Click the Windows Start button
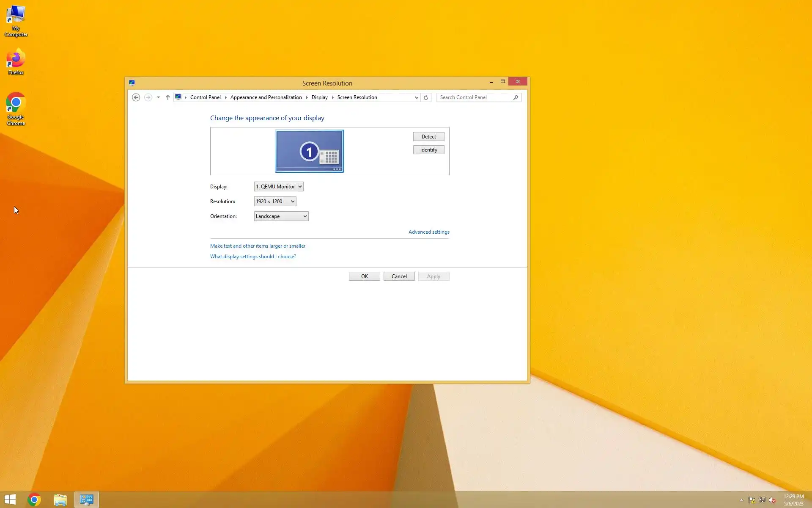The width and height of the screenshot is (812, 508). 10,500
